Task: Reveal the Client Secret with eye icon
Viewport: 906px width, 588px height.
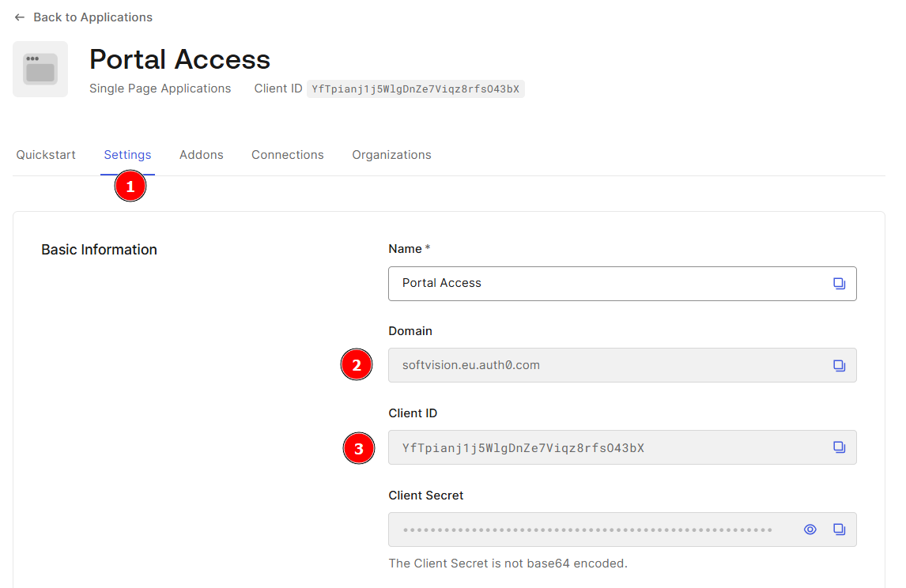Action: click(x=810, y=530)
